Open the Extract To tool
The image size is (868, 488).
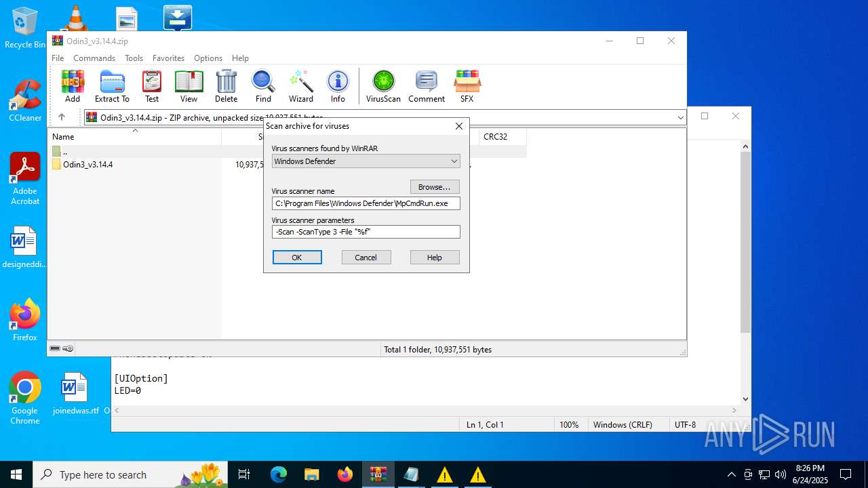[x=112, y=86]
